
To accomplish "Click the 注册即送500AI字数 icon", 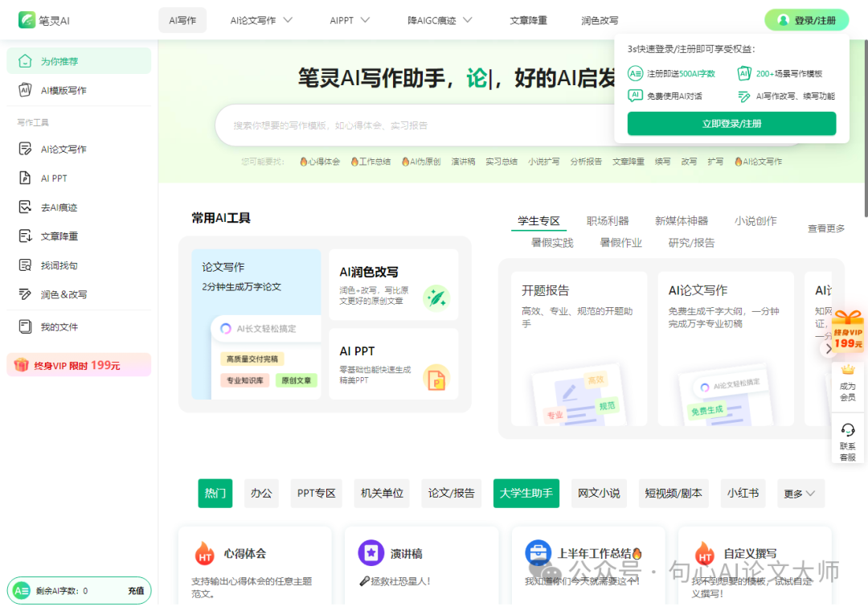I will tap(635, 73).
